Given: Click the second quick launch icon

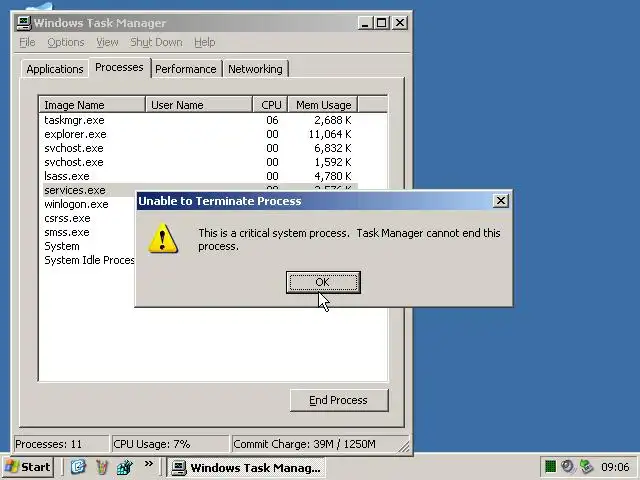Looking at the screenshot, I should [102, 467].
